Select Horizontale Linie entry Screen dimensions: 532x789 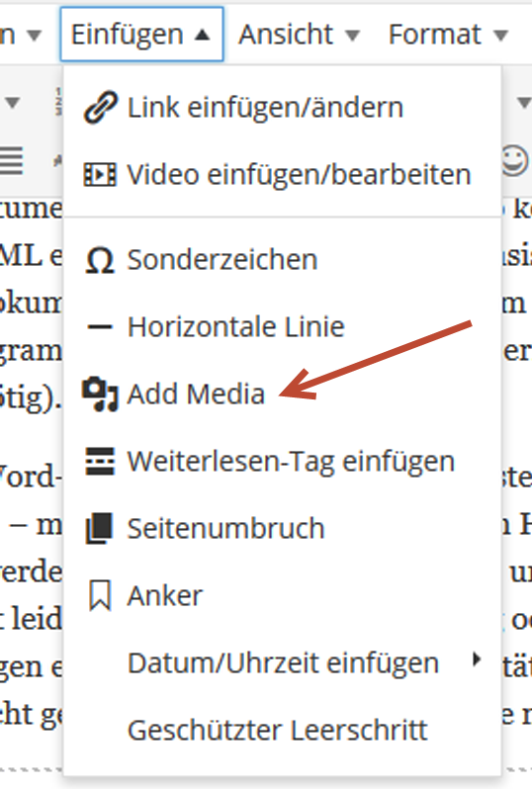point(282,326)
